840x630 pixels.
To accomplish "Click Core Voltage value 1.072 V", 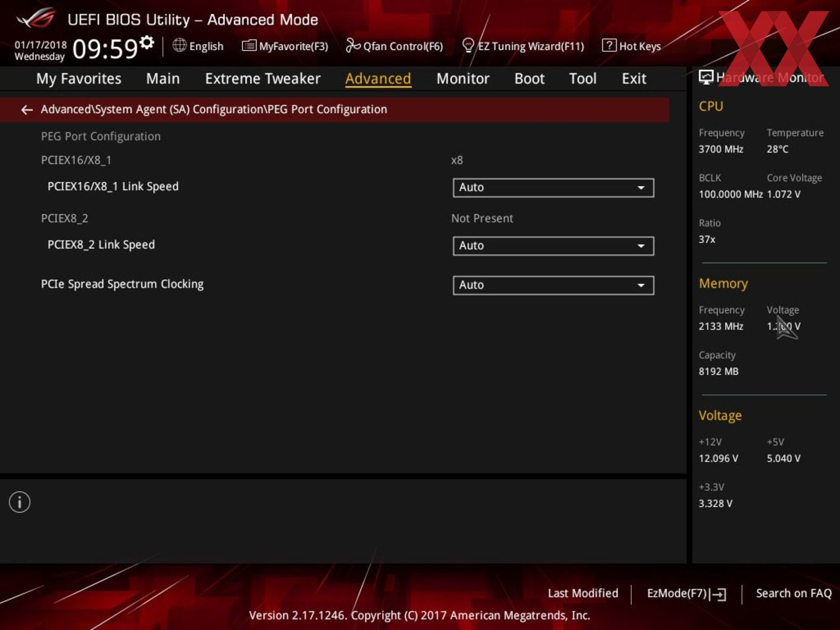I will tap(784, 195).
